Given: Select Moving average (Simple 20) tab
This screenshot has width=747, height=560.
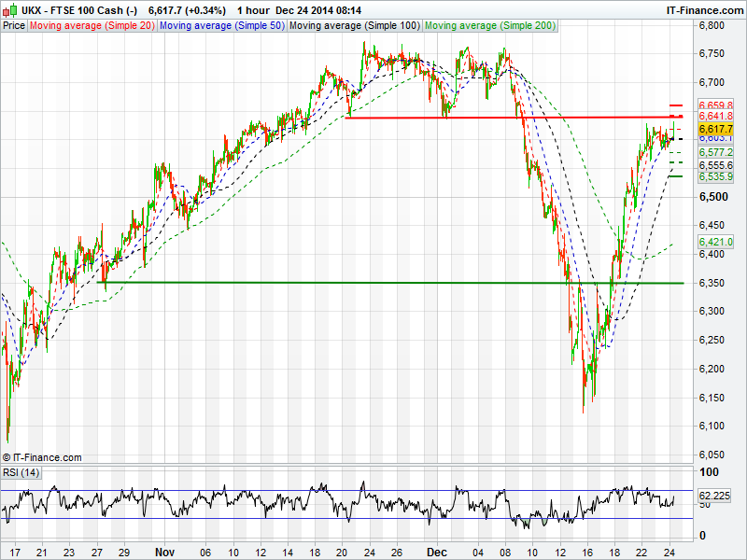Looking at the screenshot, I should pyautogui.click(x=92, y=25).
